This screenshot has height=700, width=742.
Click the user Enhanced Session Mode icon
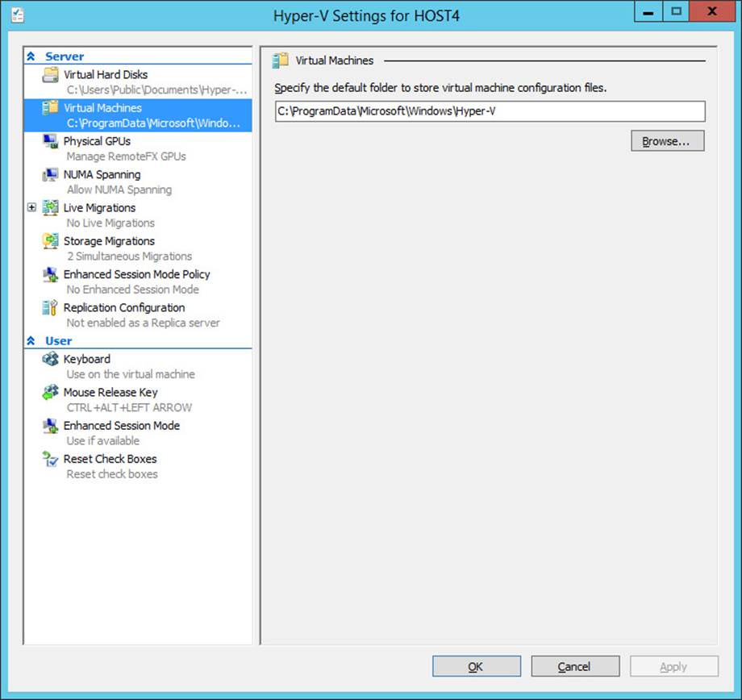50,426
